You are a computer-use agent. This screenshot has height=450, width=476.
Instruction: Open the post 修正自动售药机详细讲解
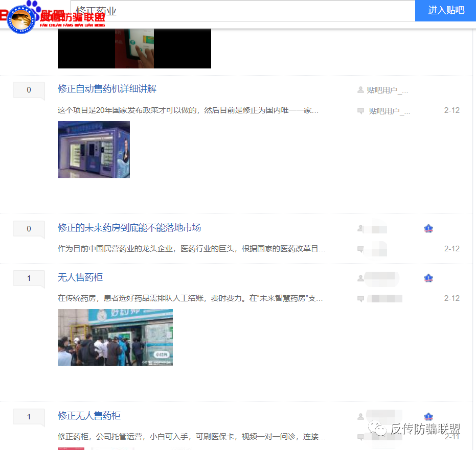[107, 89]
